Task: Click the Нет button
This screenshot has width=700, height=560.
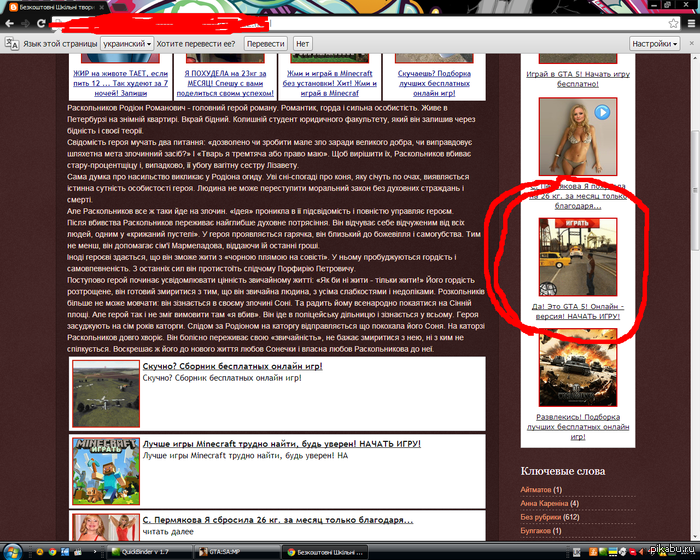Action: tap(302, 44)
